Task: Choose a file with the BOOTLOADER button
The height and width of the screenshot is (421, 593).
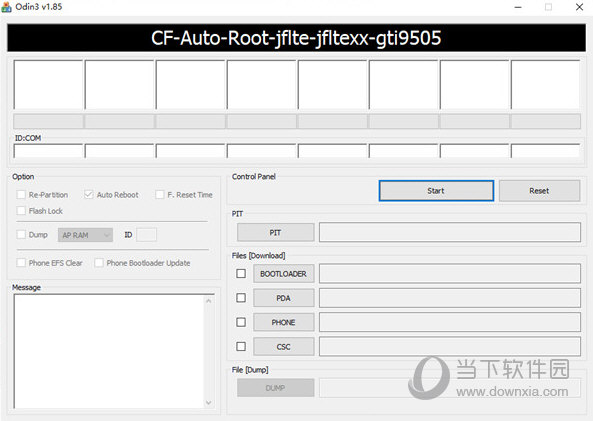Action: 283,273
